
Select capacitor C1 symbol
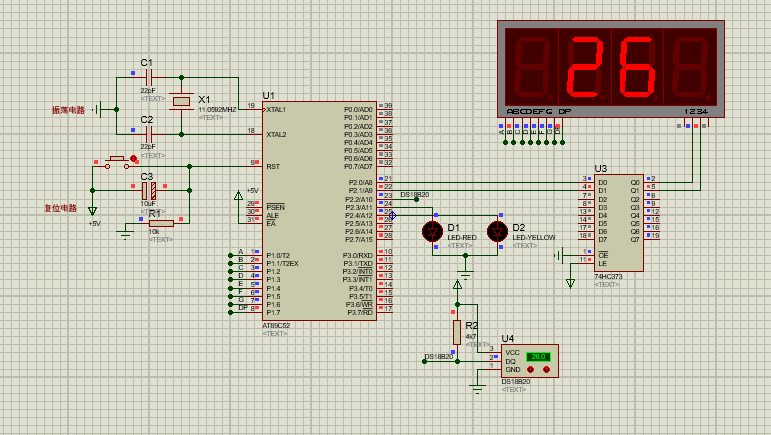click(149, 77)
